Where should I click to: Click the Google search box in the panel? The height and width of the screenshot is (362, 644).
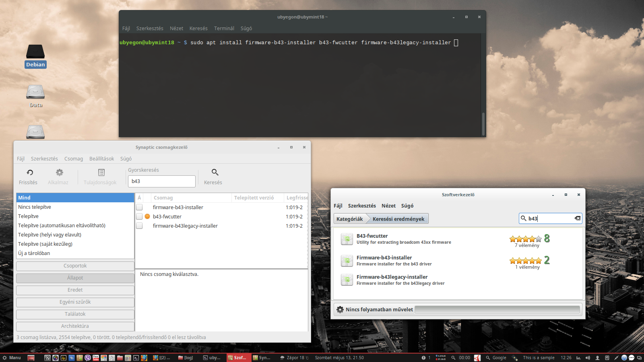pos(496,358)
